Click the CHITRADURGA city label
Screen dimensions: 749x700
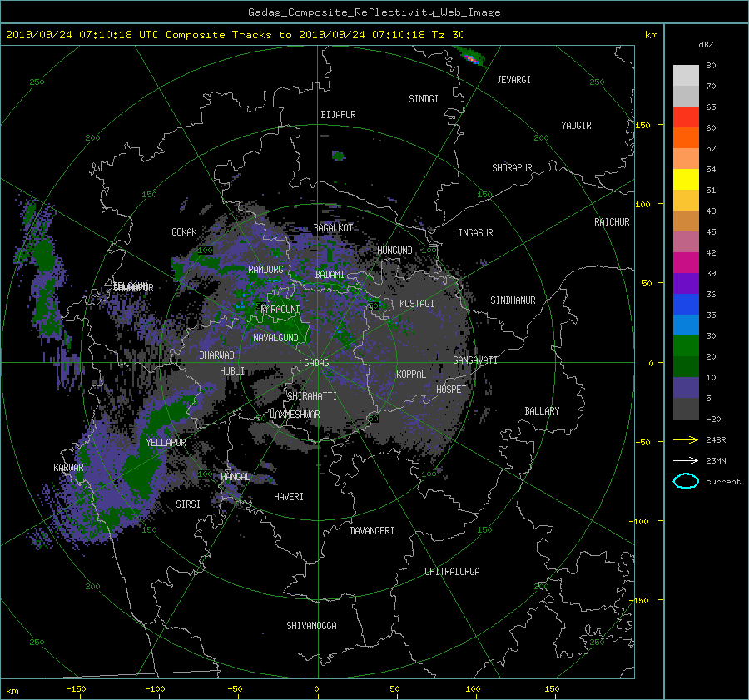click(x=453, y=572)
